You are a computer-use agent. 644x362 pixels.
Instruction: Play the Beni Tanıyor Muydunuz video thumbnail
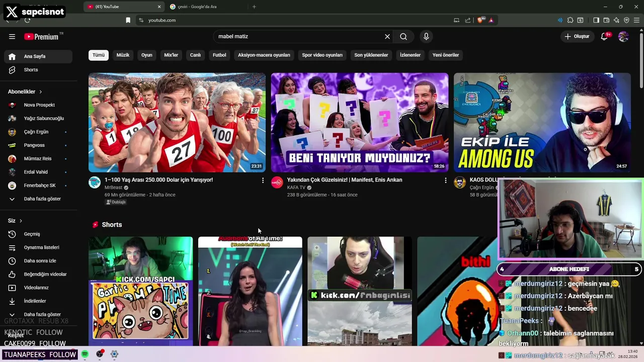click(360, 123)
